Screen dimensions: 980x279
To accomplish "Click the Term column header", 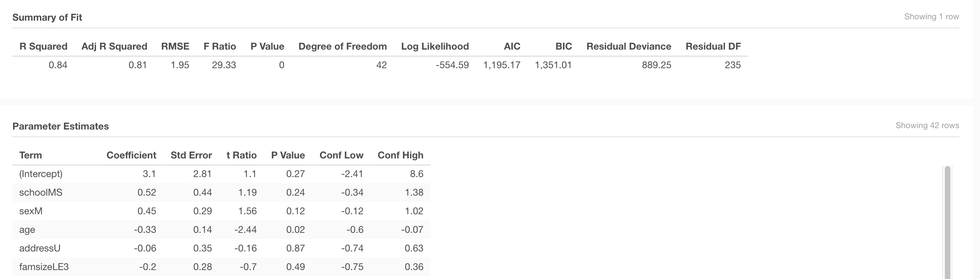I will click(x=30, y=155).
